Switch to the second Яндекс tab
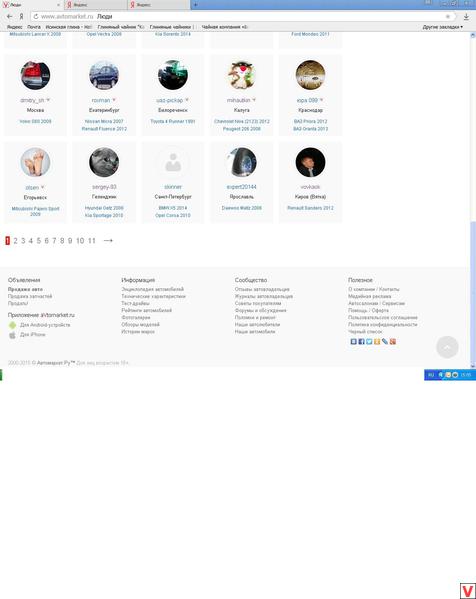Screen dimensions: 476x599 point(159,5)
